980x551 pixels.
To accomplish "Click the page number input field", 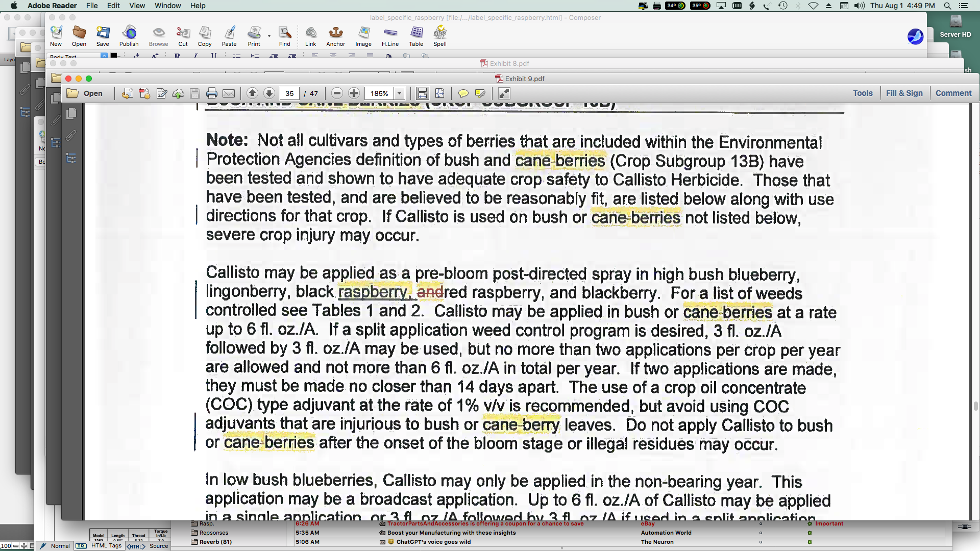I will [x=289, y=93].
